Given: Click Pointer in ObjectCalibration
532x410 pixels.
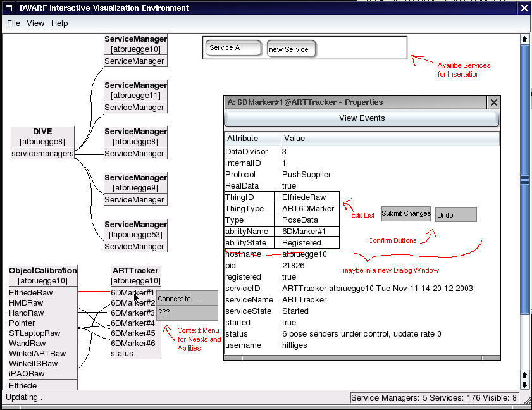Looking at the screenshot, I should (43, 323).
